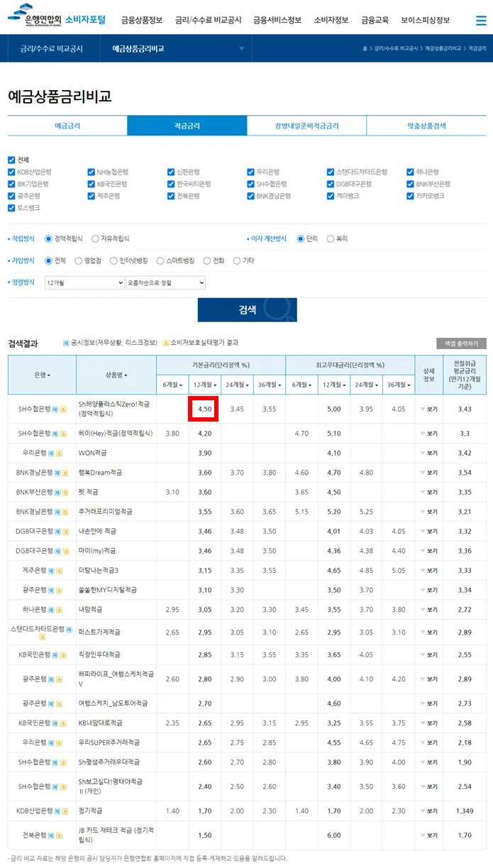
Task: Expand 보기 details for 내맘적금
Action: tap(428, 610)
